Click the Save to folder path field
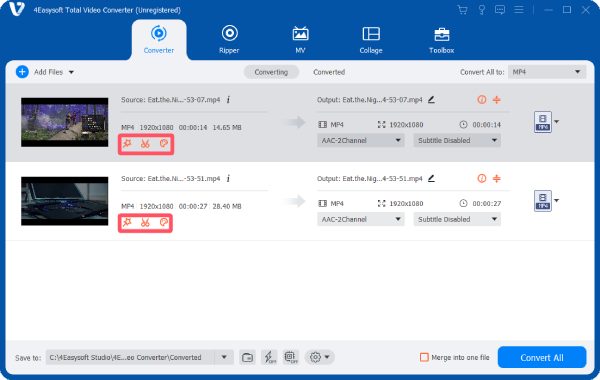Image resolution: width=600 pixels, height=380 pixels. coord(130,357)
